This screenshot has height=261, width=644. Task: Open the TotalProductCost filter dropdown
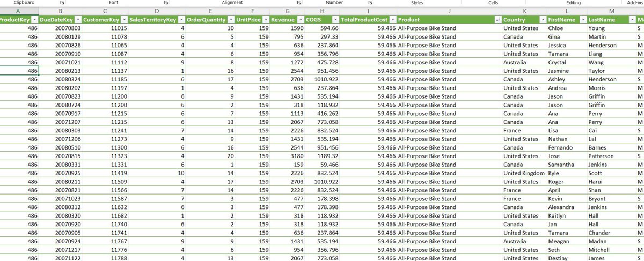392,19
